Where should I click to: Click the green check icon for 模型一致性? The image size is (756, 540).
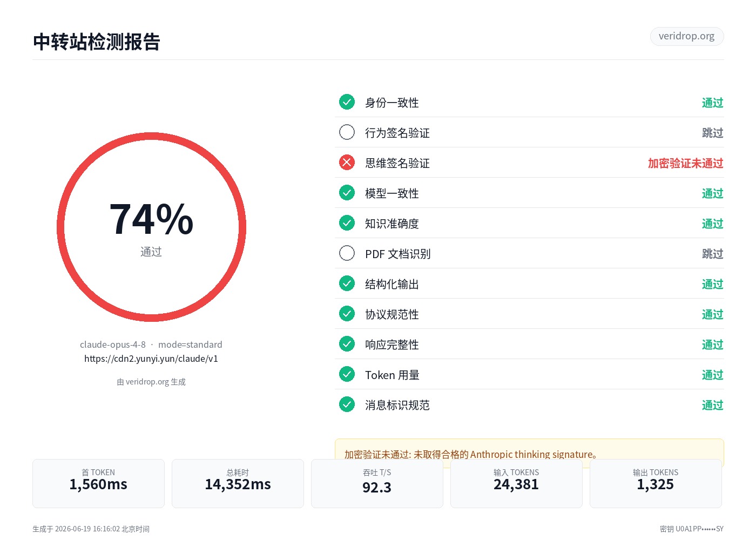[347, 193]
